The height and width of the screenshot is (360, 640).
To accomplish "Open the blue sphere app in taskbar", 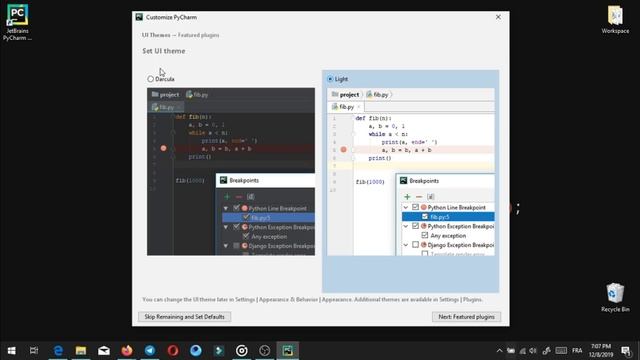I will pos(196,351).
